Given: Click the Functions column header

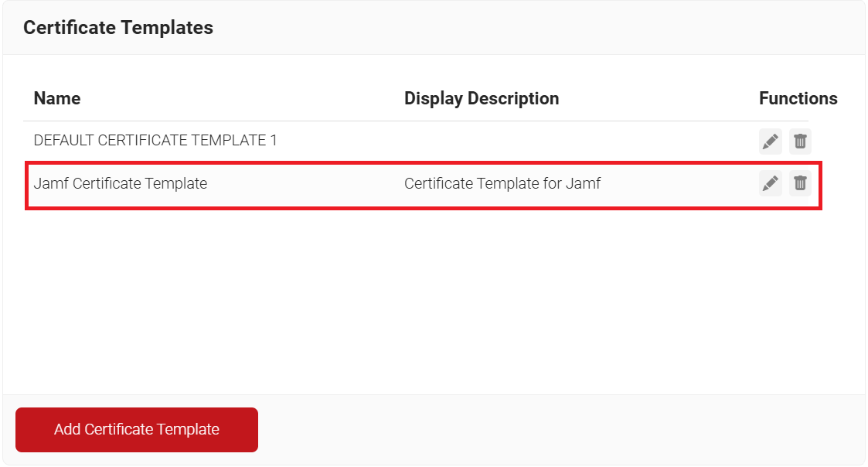Looking at the screenshot, I should [x=798, y=99].
